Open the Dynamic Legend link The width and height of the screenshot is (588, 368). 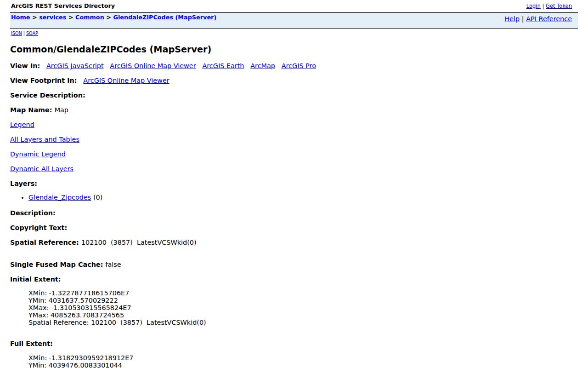coord(38,154)
